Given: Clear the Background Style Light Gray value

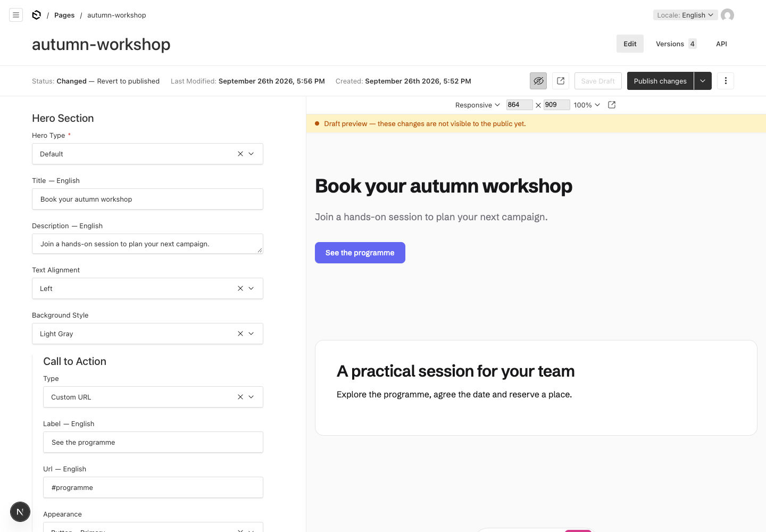Looking at the screenshot, I should click(x=240, y=334).
